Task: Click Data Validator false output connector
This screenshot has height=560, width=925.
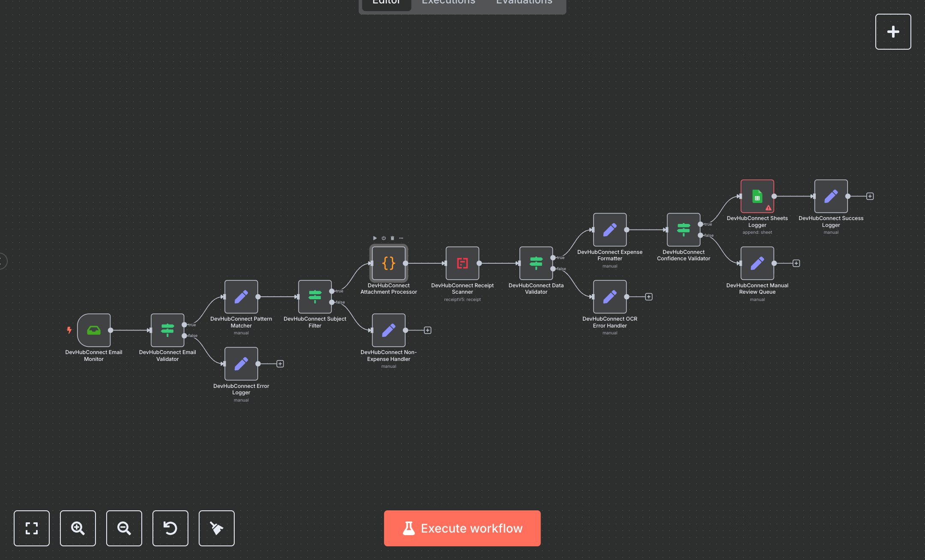Action: pyautogui.click(x=553, y=269)
